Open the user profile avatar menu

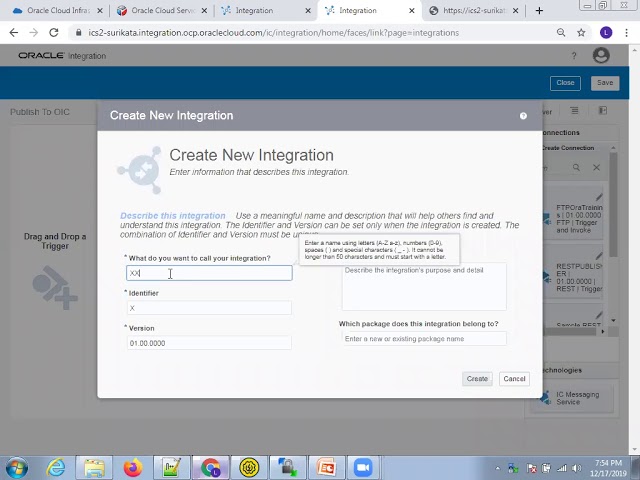pos(601,56)
